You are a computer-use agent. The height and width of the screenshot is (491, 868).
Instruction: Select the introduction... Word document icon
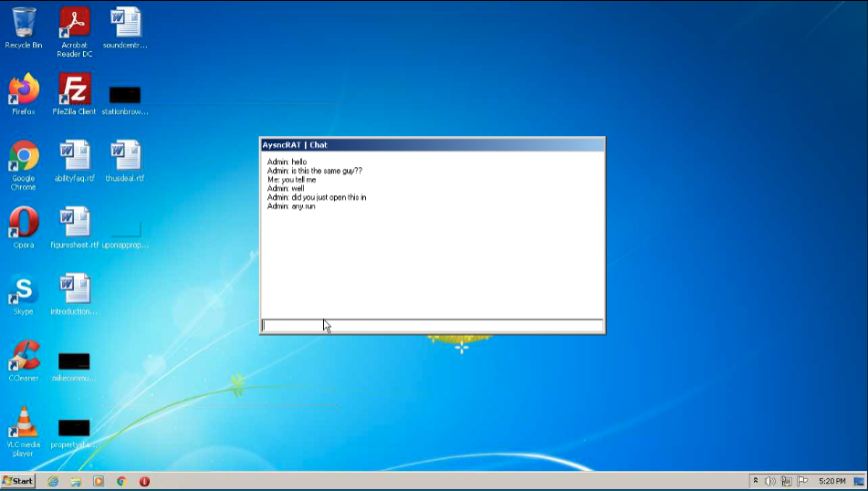coord(74,293)
